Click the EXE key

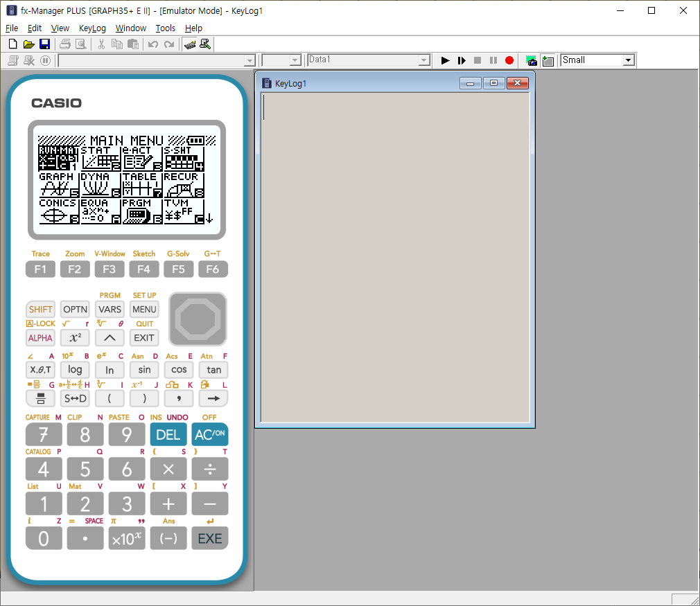click(210, 538)
